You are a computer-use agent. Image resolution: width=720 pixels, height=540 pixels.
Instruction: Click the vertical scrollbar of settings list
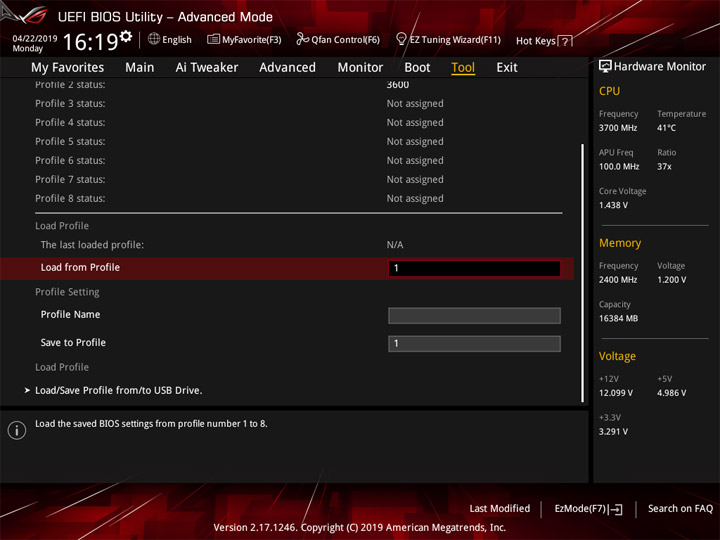[x=583, y=273]
